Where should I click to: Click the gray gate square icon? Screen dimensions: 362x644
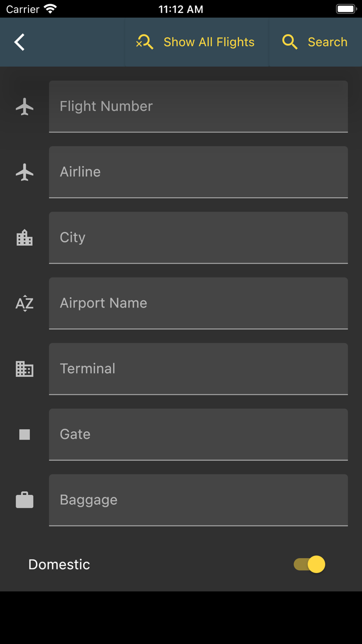(x=24, y=435)
